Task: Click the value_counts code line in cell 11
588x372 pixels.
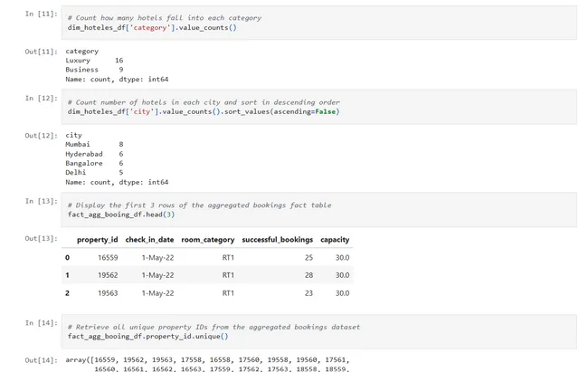Action: [x=152, y=27]
